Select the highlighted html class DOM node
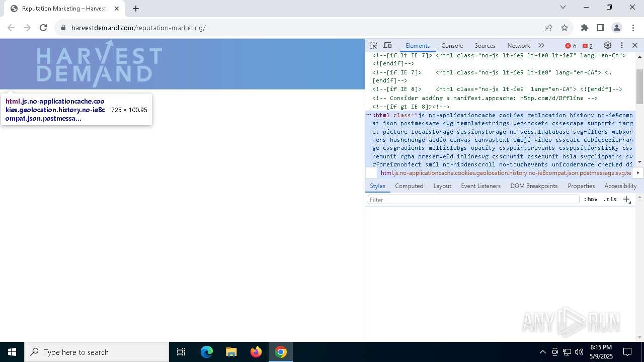Screen dimensions: 644x362 [502, 139]
